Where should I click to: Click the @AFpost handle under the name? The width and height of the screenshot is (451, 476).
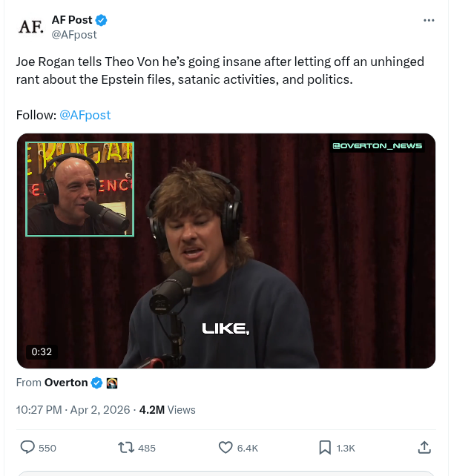(x=73, y=34)
